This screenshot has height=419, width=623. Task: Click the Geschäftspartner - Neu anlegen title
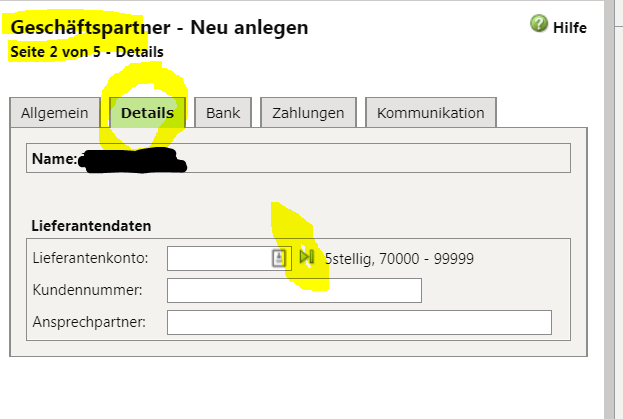tap(159, 27)
